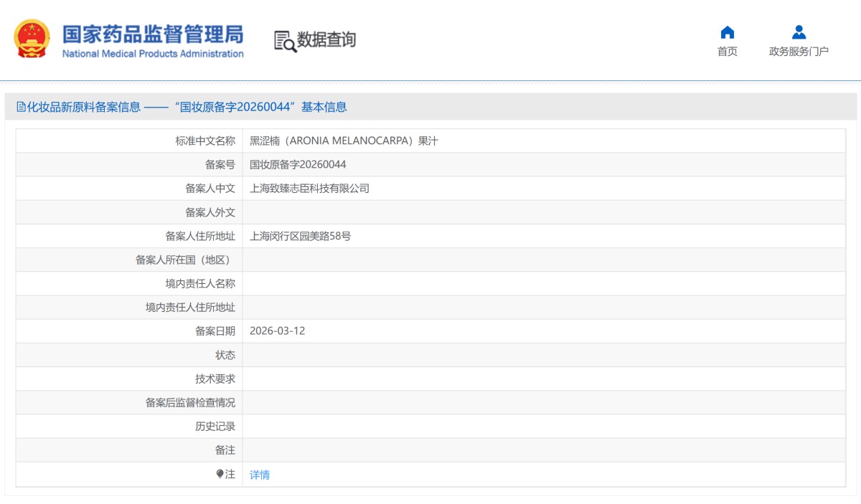Screen dimensions: 861x504
Task: Select the 政务服务门户 navigation label
Action: 799,52
